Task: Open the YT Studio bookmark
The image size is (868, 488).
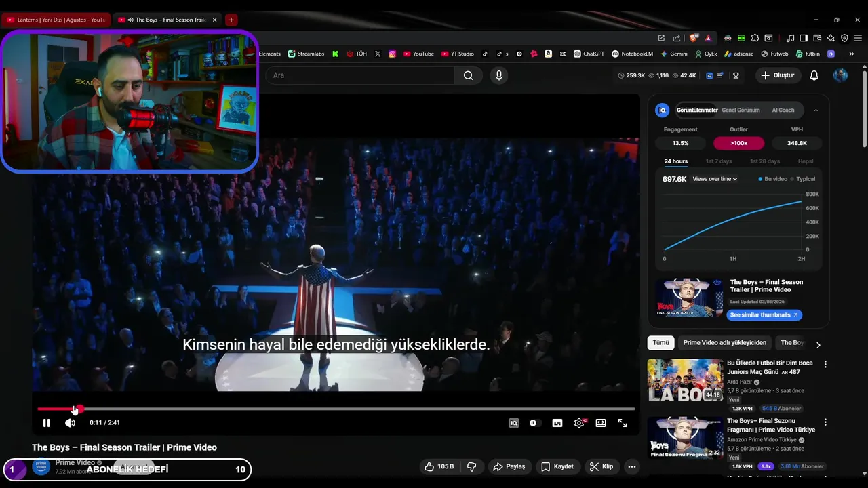Action: pyautogui.click(x=458, y=54)
